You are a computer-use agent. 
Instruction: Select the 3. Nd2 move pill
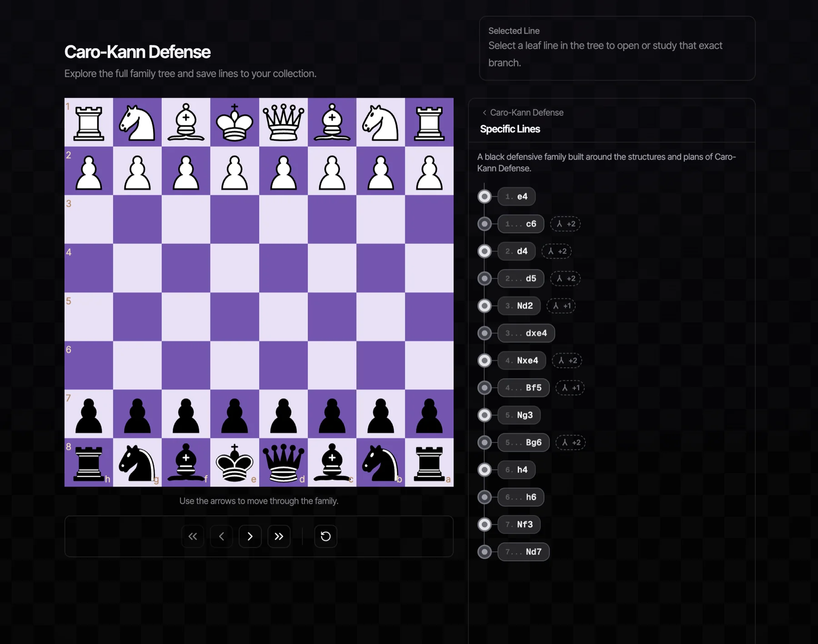coord(519,306)
